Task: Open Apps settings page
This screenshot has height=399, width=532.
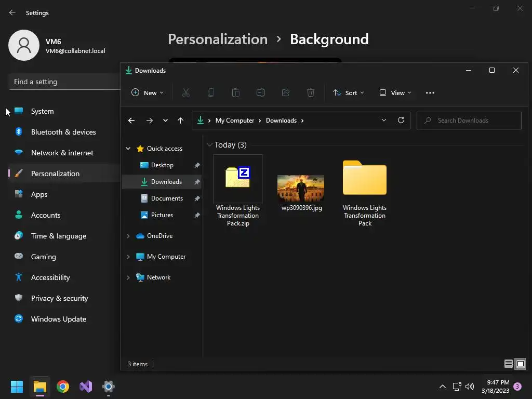Action: [x=64, y=194]
